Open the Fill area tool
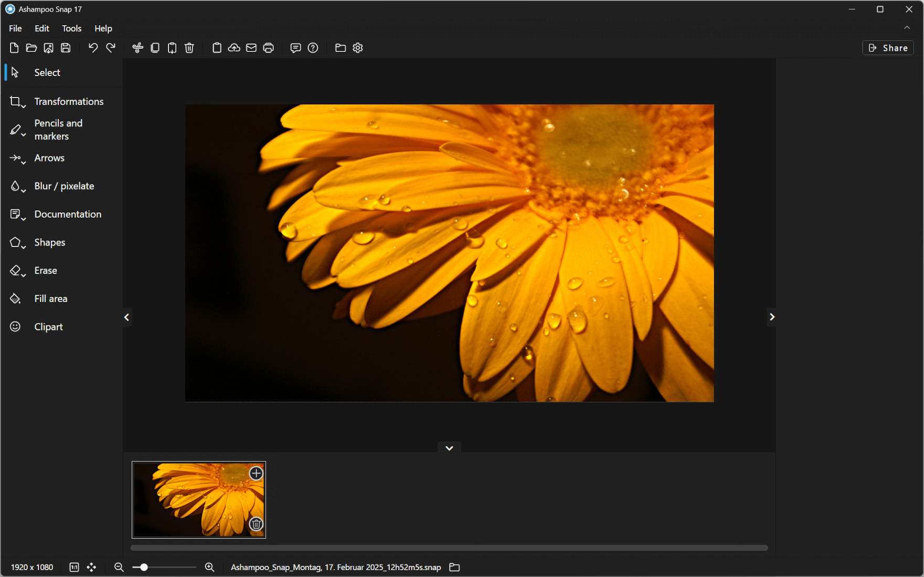 point(50,298)
